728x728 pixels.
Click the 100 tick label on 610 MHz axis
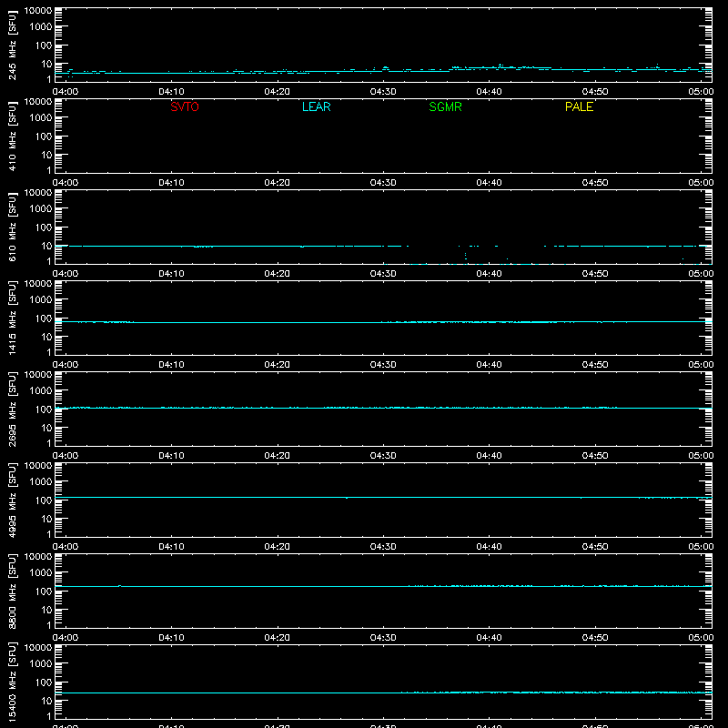44,227
